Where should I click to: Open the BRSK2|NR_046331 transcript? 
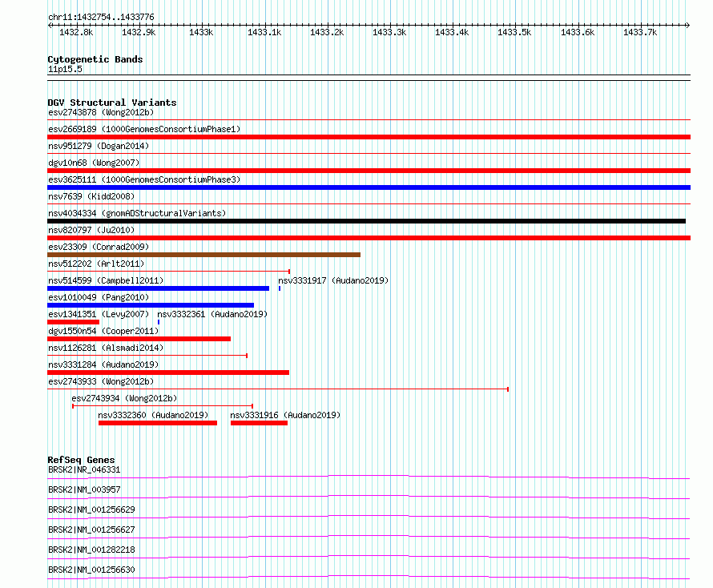[x=84, y=469]
